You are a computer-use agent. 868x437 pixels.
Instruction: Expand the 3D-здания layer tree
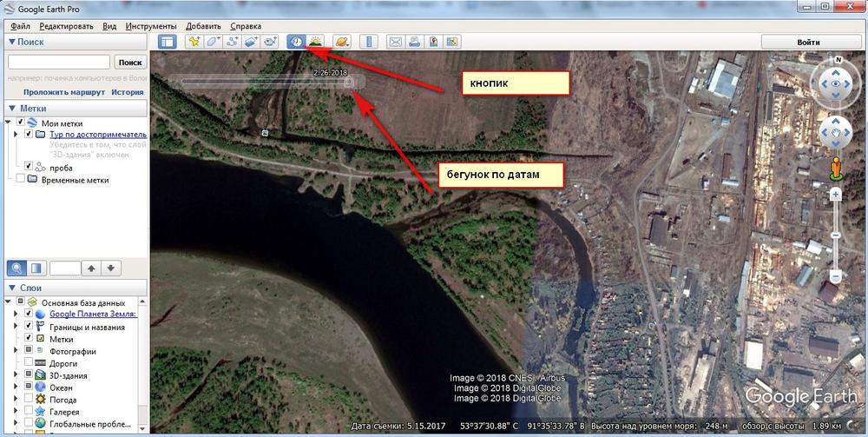tap(17, 375)
